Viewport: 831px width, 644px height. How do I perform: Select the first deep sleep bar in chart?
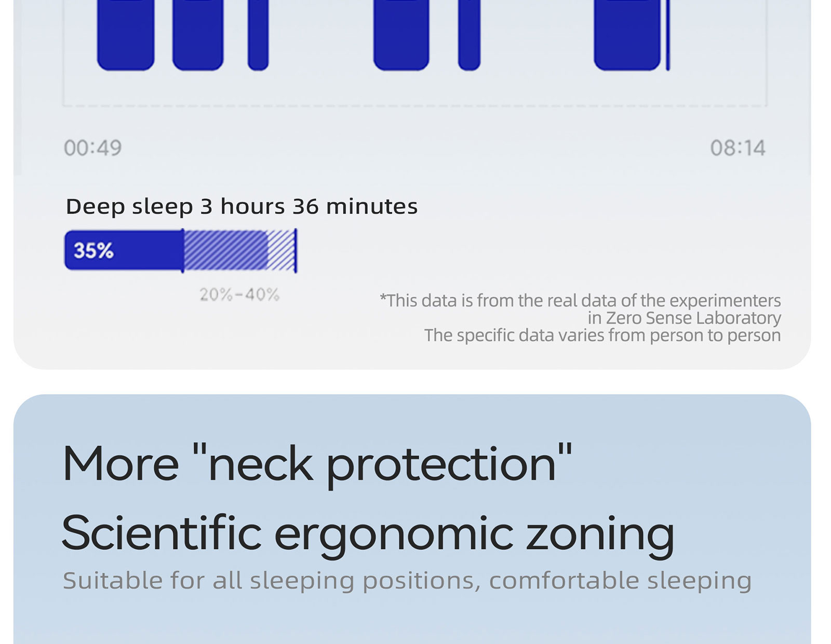[126, 35]
